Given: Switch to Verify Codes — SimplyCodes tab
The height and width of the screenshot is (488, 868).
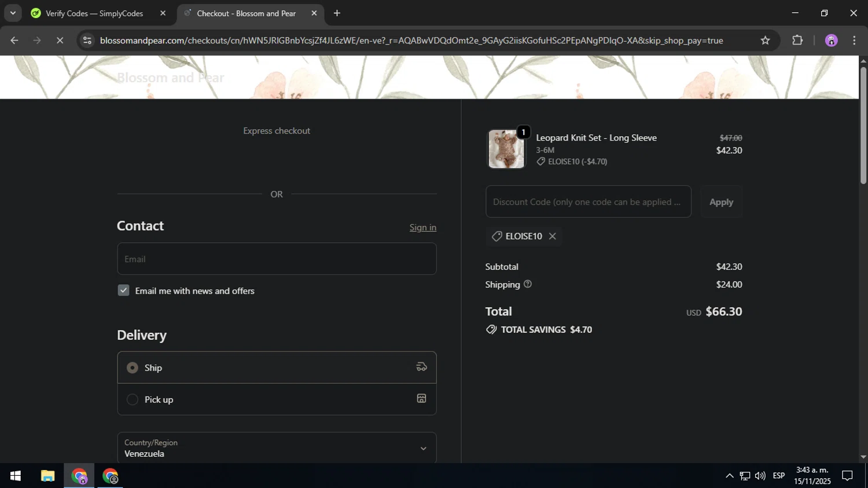Looking at the screenshot, I should click(94, 13).
